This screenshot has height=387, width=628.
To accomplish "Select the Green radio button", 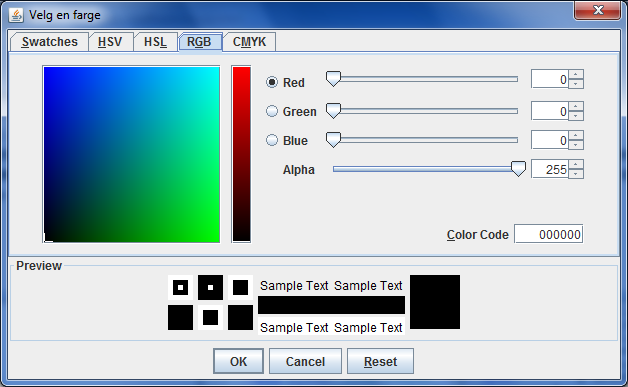I will [272, 111].
